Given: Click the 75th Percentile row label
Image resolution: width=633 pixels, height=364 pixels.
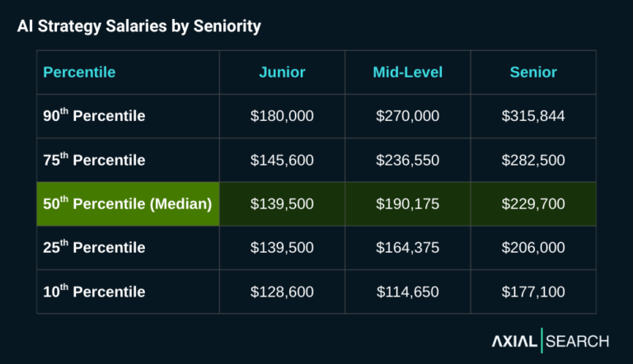Looking at the screenshot, I should pyautogui.click(x=94, y=160).
